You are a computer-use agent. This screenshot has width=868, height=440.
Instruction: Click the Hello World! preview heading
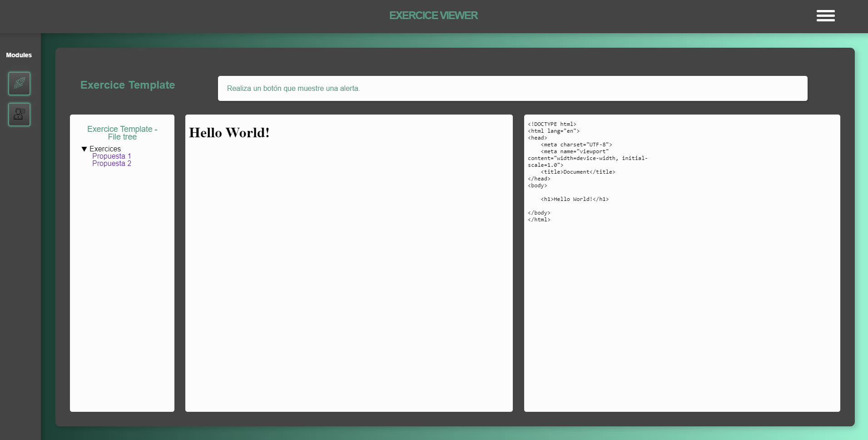(x=229, y=133)
